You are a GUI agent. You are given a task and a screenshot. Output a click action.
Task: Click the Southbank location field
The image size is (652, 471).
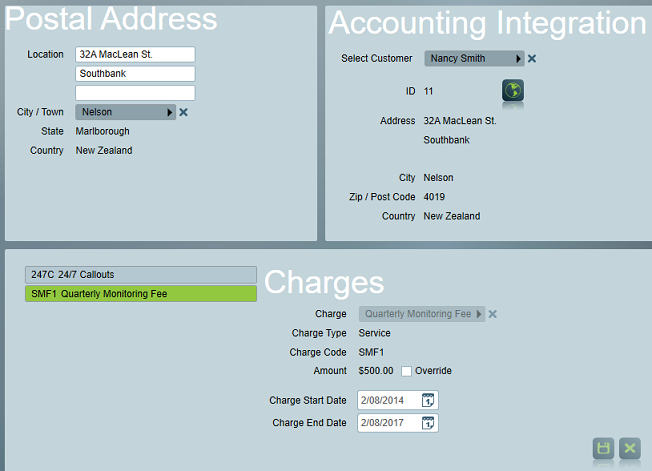point(135,74)
